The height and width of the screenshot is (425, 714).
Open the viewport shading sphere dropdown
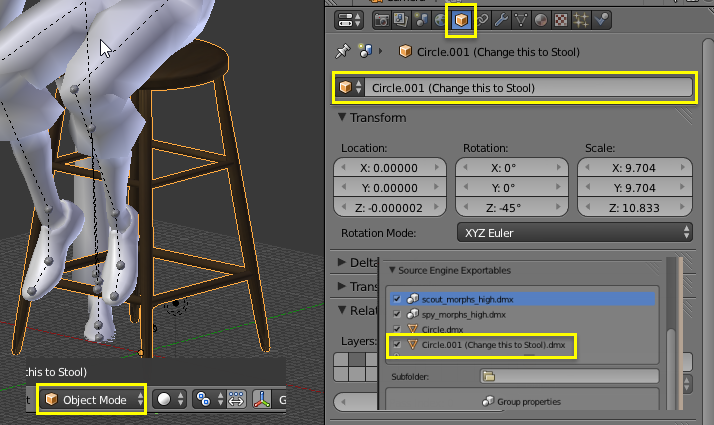(x=169, y=399)
